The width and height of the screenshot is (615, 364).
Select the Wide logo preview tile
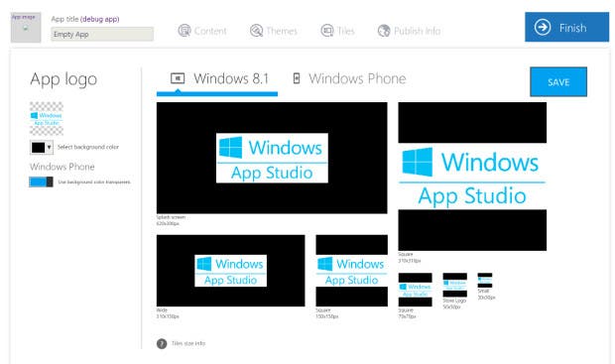pyautogui.click(x=230, y=271)
